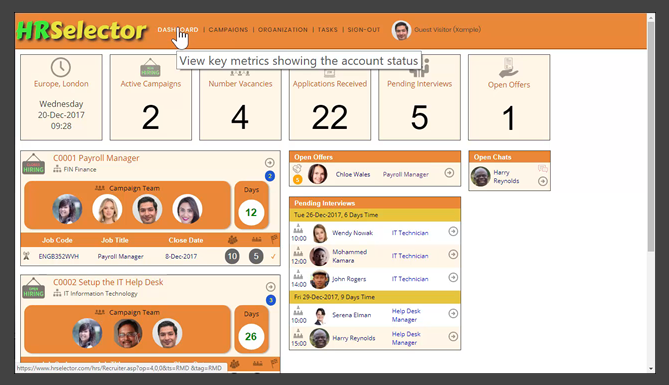Open the Guest Visitor profile avatar

coord(401,30)
